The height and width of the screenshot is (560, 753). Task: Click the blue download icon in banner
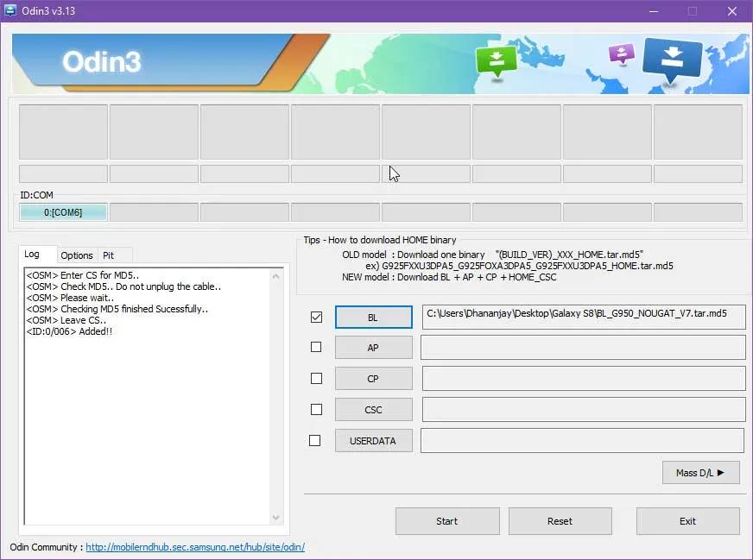click(672, 60)
